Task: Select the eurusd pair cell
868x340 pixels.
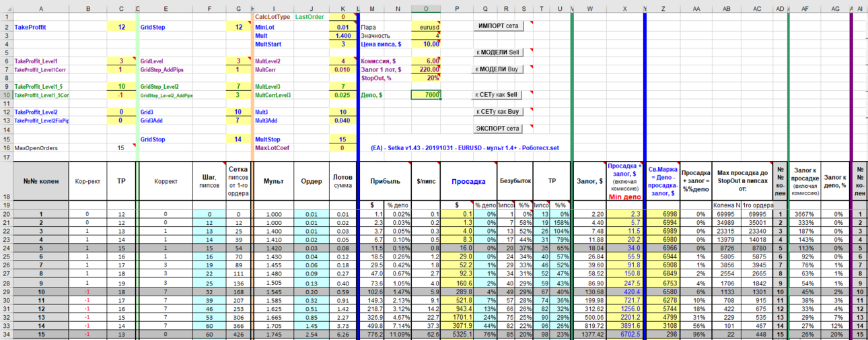Action: tap(425, 26)
